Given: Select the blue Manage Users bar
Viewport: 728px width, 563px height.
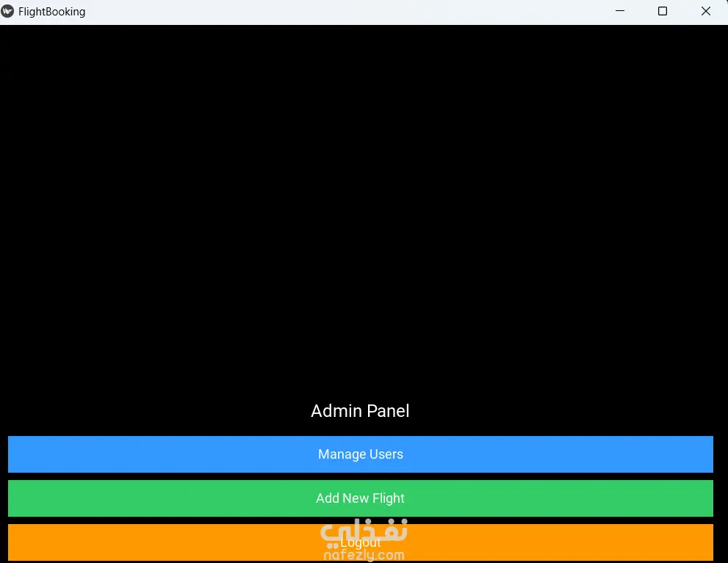Looking at the screenshot, I should pyautogui.click(x=360, y=454).
